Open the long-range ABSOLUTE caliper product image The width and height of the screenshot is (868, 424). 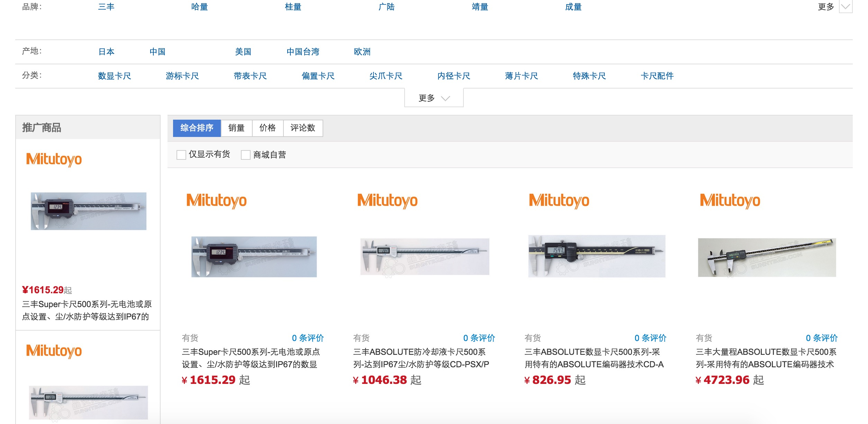tap(767, 257)
